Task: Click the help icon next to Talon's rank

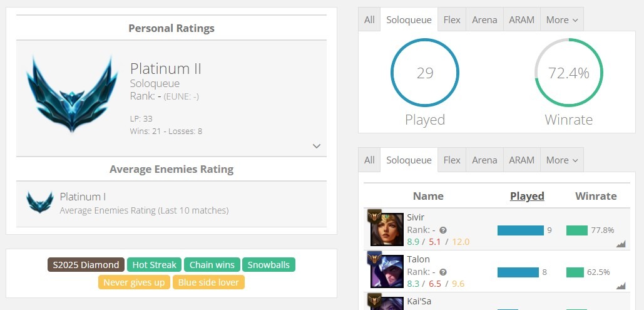Action: 443,272
